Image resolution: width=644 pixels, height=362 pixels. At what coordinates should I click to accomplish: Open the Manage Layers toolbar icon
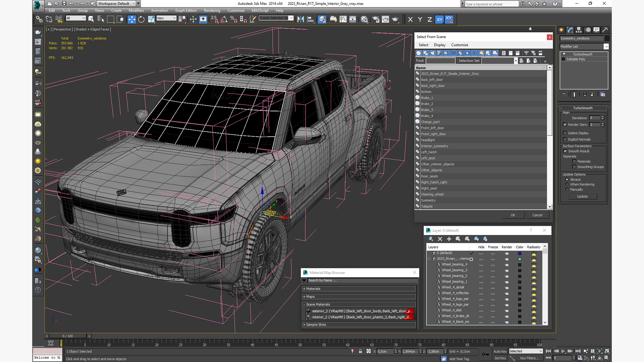point(322,19)
